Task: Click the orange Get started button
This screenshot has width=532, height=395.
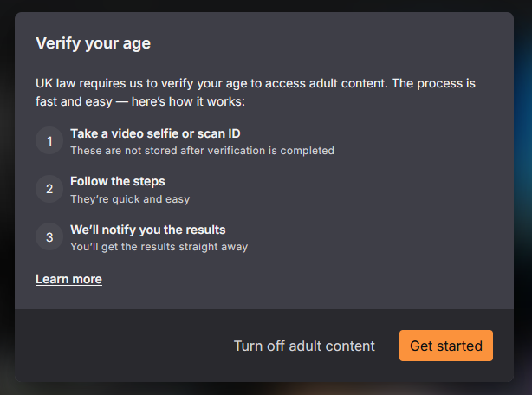Action: tap(446, 346)
